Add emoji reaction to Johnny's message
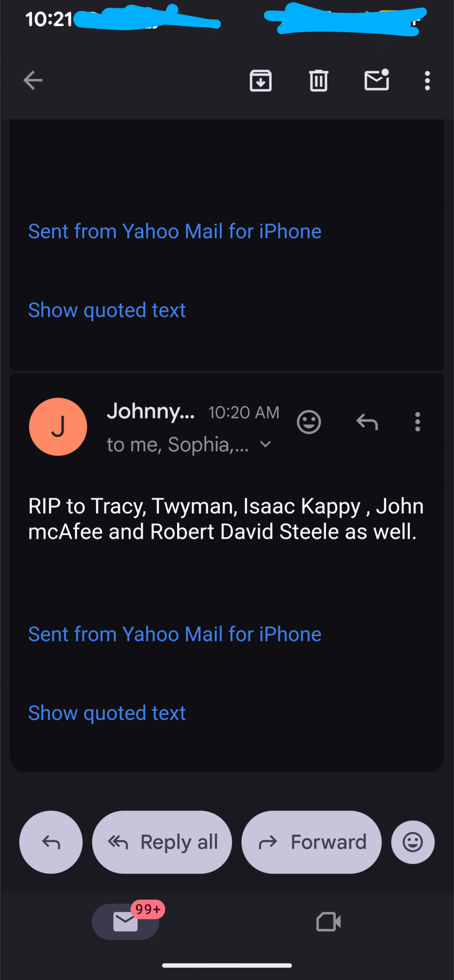454x980 pixels. pyautogui.click(x=309, y=422)
